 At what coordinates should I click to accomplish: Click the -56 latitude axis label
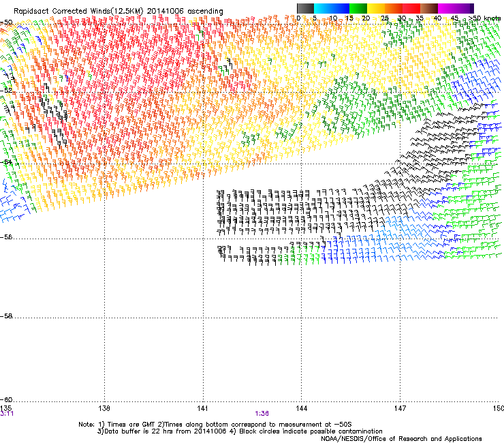(6, 237)
